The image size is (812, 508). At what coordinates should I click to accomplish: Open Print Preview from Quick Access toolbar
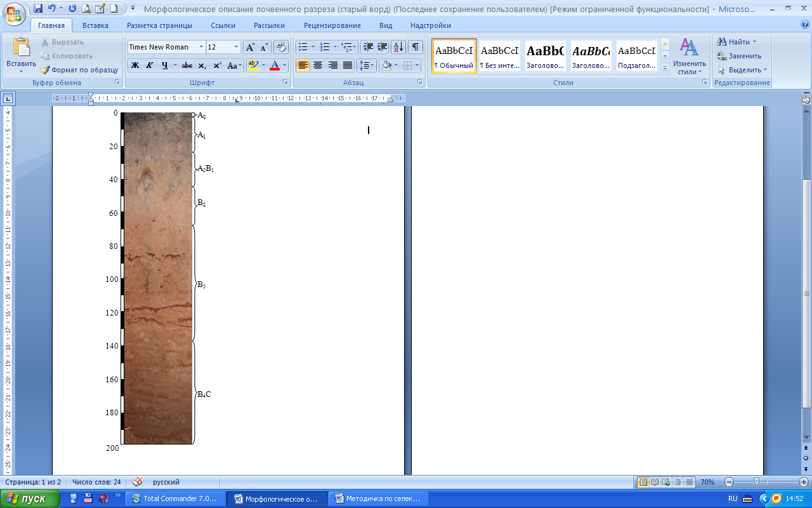click(x=86, y=9)
